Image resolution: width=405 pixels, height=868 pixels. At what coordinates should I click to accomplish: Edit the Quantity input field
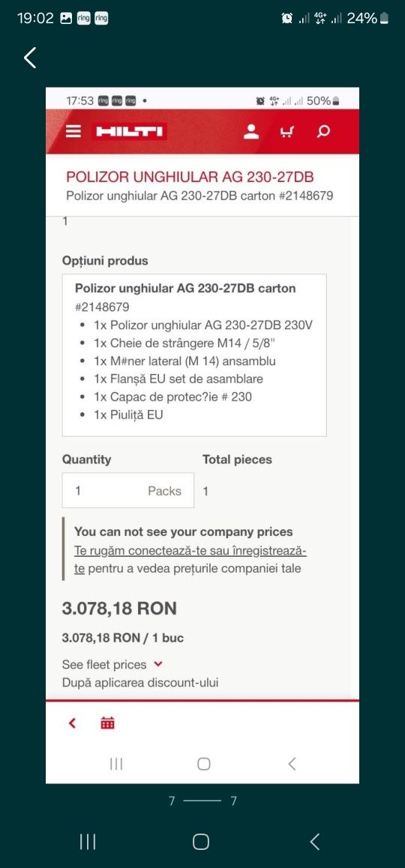pos(128,490)
